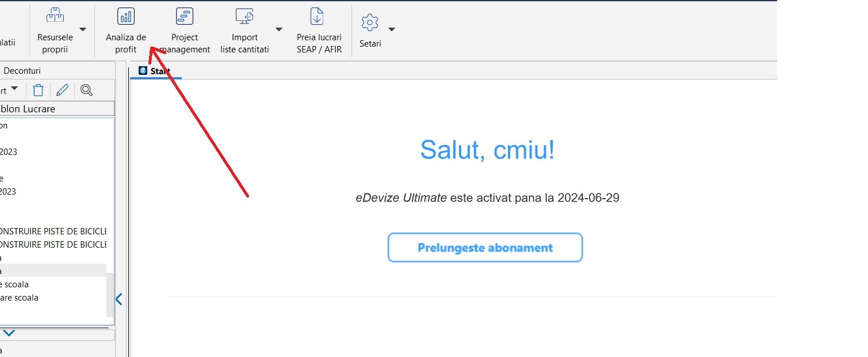Image resolution: width=868 pixels, height=357 pixels.
Task: Expand the Resursele proprii dropdown arrow
Action: point(82,29)
